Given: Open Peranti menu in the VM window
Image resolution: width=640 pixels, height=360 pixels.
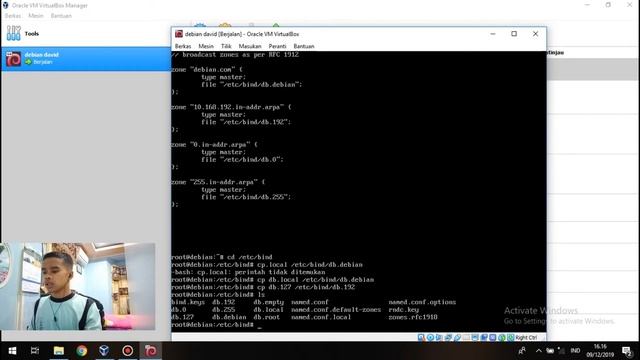Looking at the screenshot, I should [x=277, y=46].
